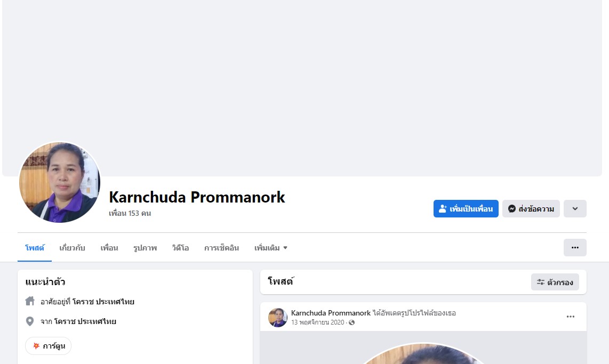Click the home icon beside lives in Korat
Screen dimensions: 609x364
click(x=30, y=301)
